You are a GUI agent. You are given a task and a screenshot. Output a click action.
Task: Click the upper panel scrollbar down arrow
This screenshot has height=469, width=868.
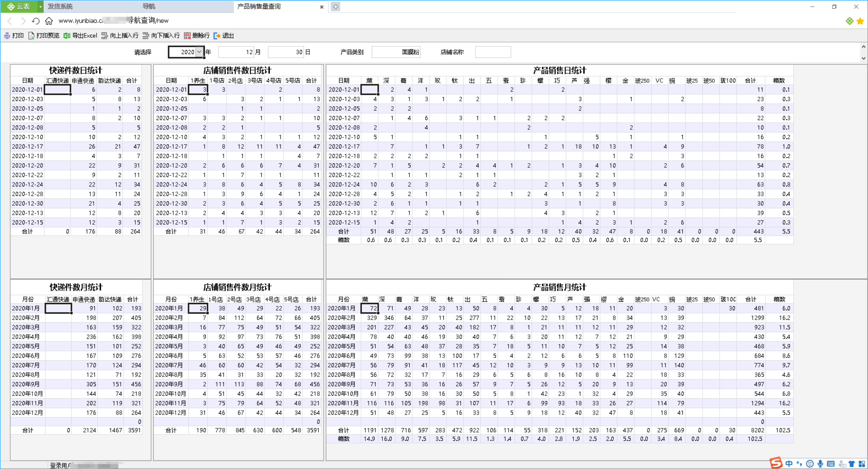coord(863,58)
